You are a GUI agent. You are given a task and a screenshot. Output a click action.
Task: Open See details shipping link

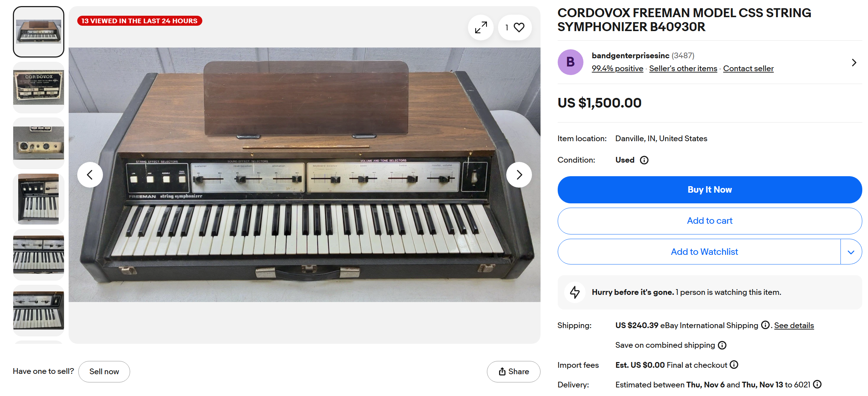coord(794,326)
